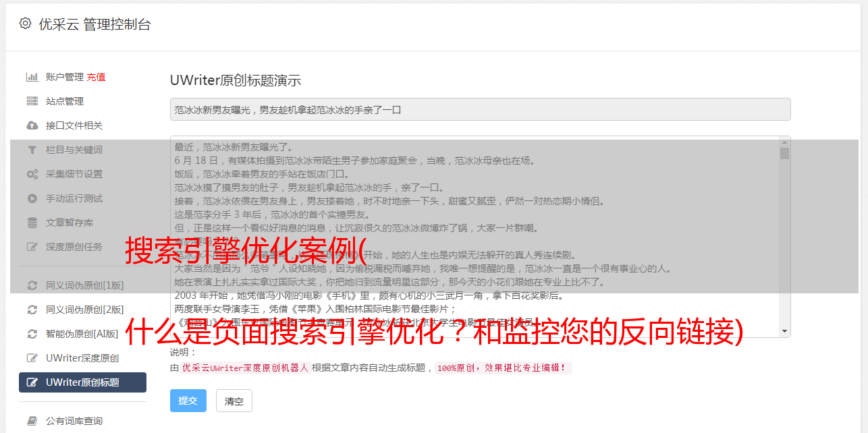Screen dimensions: 868x433
Task: Select the UWriter深度原创 sidebar entry
Action: pyautogui.click(x=82, y=358)
